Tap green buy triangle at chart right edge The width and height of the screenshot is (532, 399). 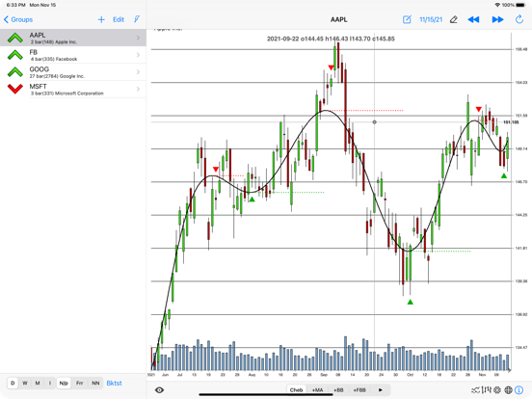click(504, 175)
